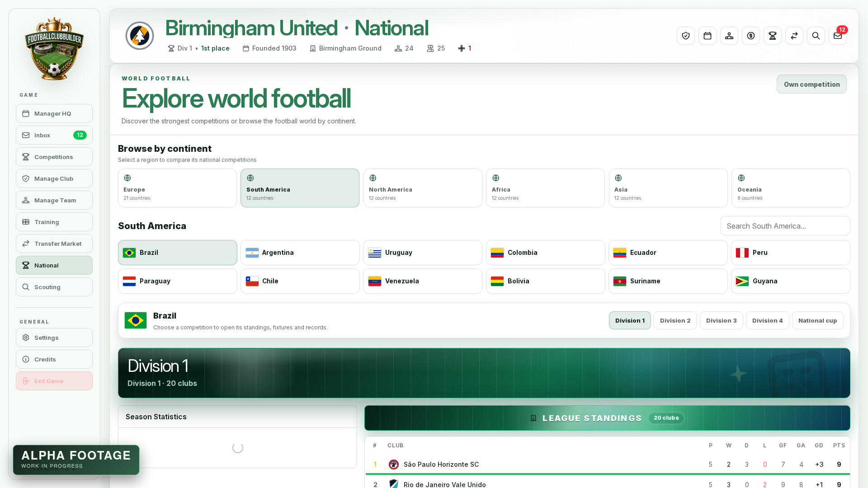This screenshot has height=488, width=868.
Task: Switch to Division 2 tab
Action: (x=675, y=320)
